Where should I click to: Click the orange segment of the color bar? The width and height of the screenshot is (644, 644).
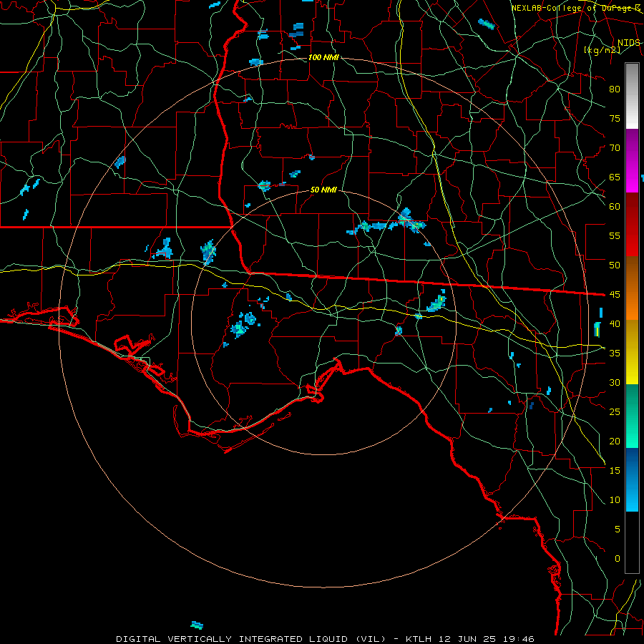click(x=632, y=288)
